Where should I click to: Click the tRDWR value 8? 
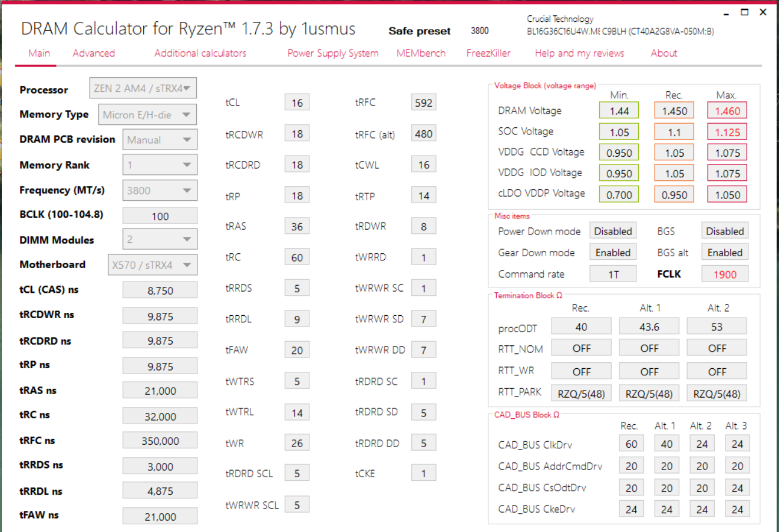[x=424, y=226]
